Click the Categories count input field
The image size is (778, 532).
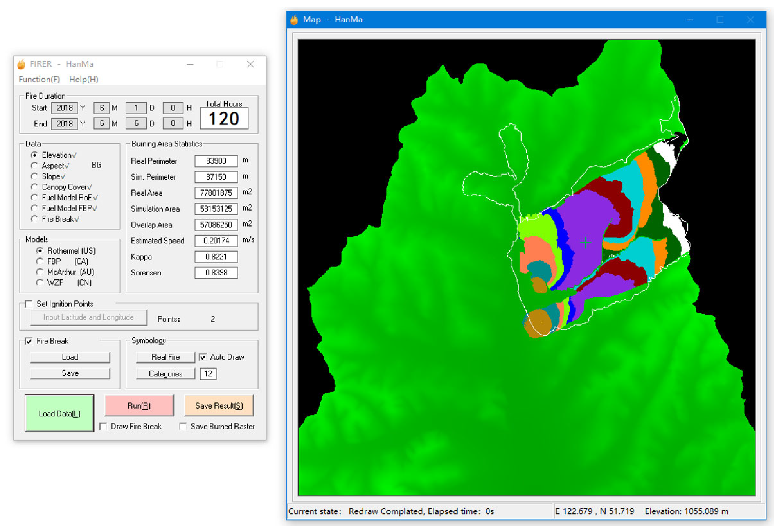[208, 374]
